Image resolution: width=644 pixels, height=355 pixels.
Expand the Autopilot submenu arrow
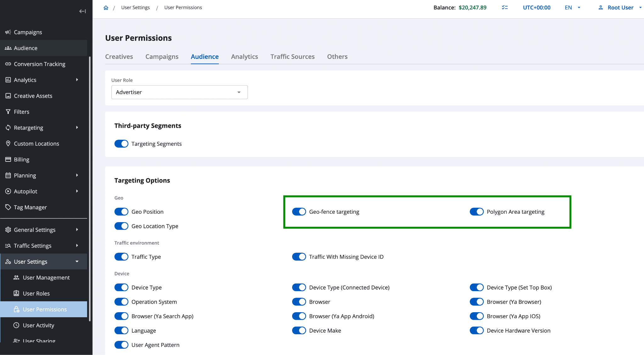pyautogui.click(x=77, y=191)
